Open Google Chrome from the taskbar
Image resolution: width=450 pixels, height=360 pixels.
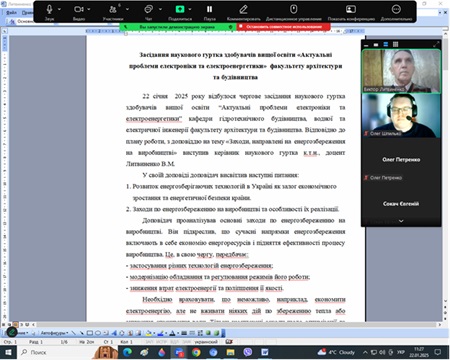pos(196,352)
